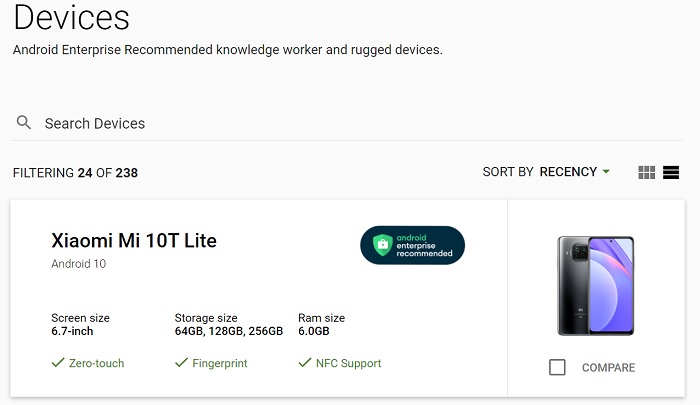The height and width of the screenshot is (405, 700).
Task: Click the NFC Support checkmark icon
Action: 304,363
